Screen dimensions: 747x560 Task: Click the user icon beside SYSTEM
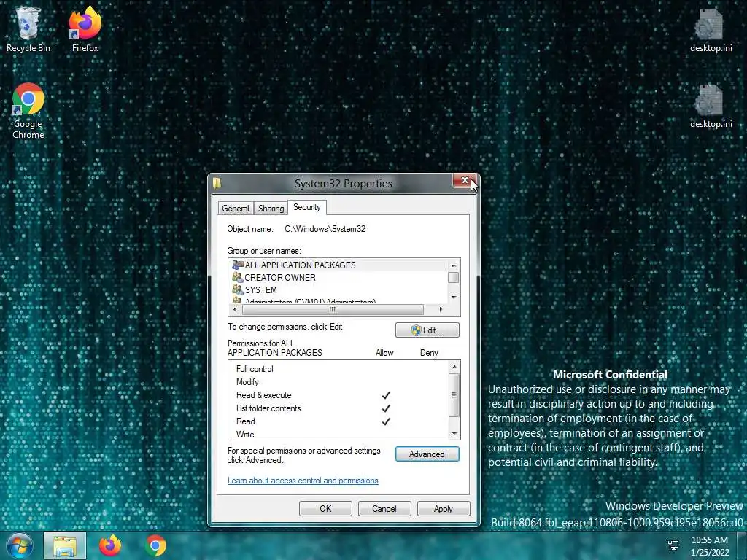(x=237, y=289)
